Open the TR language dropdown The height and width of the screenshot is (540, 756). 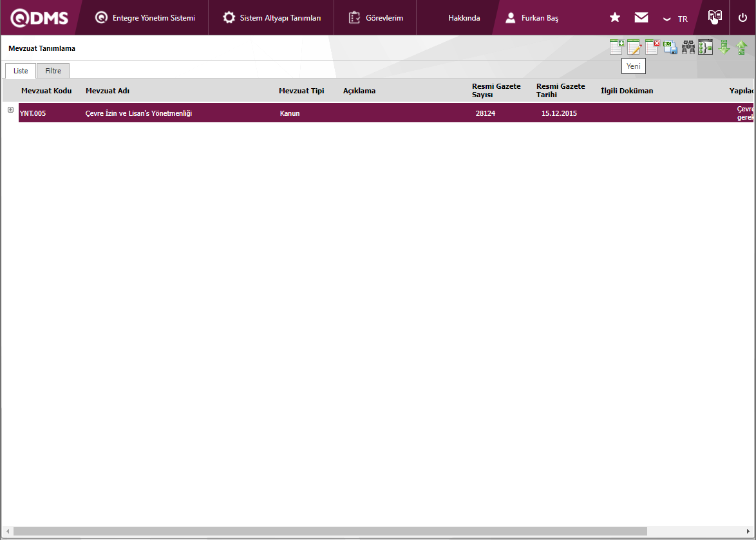(x=675, y=19)
